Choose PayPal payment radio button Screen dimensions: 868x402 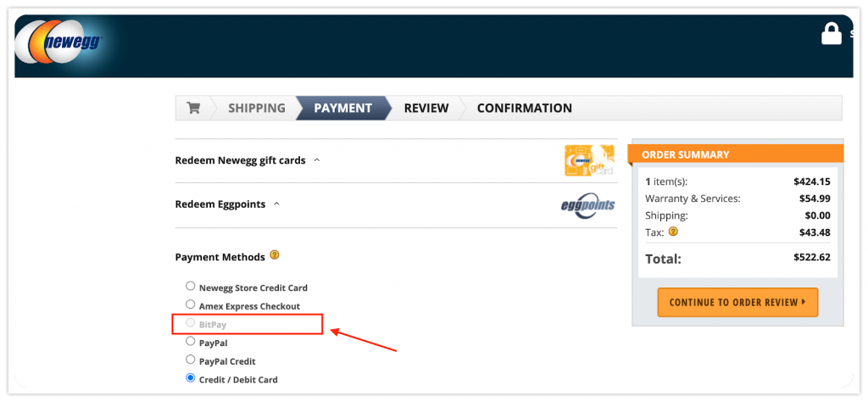[191, 341]
